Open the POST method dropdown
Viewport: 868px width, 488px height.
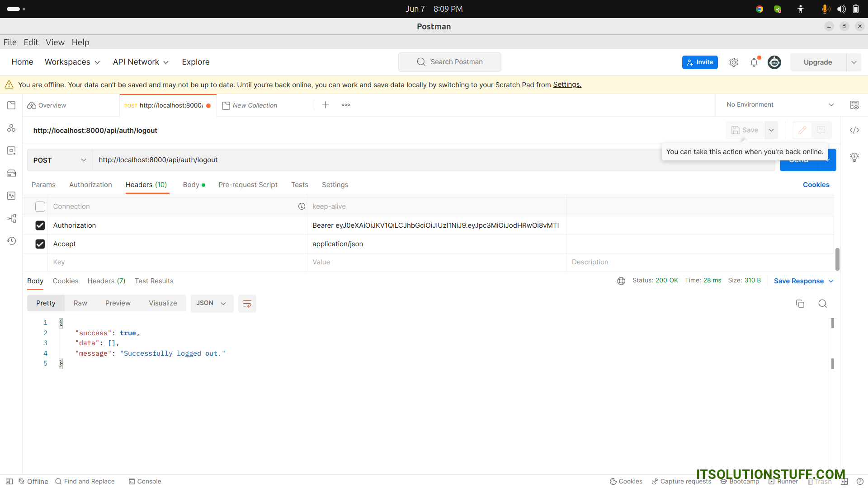click(59, 160)
